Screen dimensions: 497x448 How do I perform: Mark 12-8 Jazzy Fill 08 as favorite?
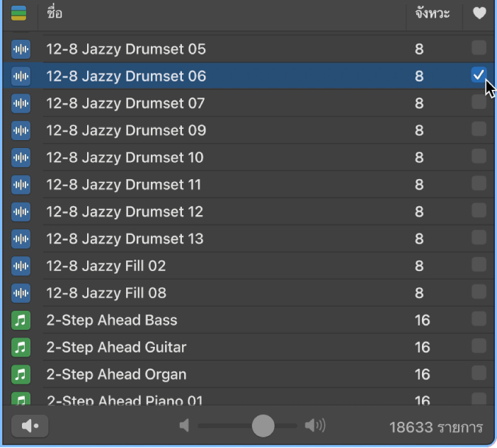479,292
